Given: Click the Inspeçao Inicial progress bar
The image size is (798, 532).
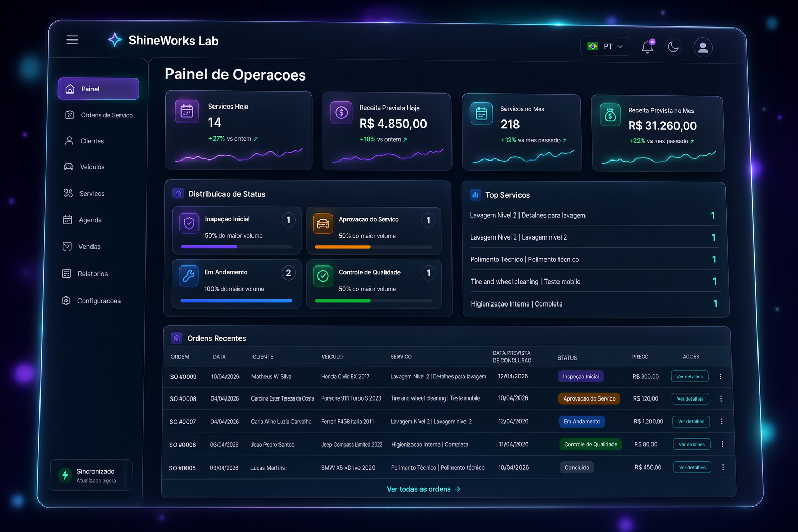Looking at the screenshot, I should pos(237,247).
